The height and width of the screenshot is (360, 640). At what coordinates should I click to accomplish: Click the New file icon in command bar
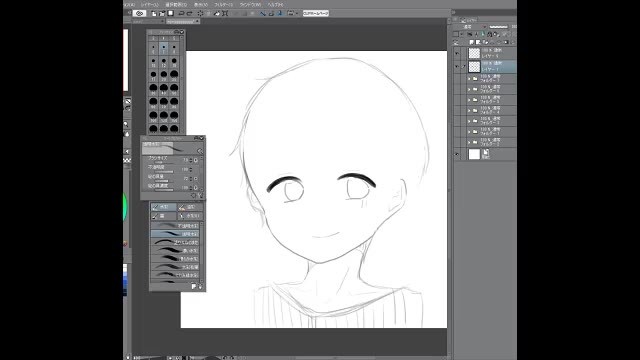point(154,13)
